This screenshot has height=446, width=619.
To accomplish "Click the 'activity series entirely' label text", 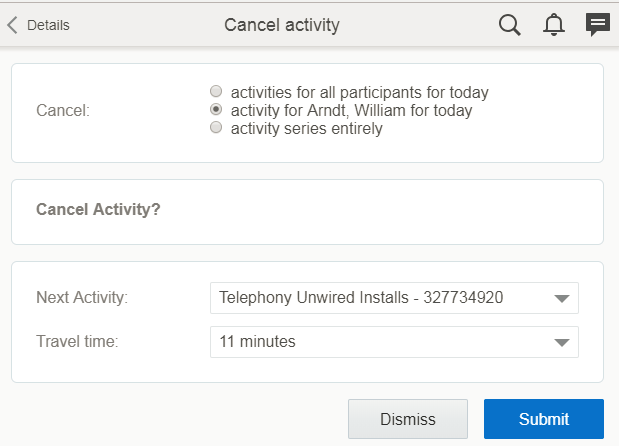I will [306, 128].
